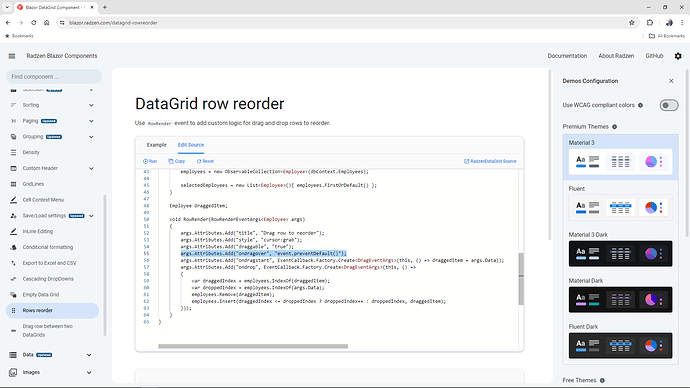Expand the Custom Header section chevron
This screenshot has width=690, height=388.
(x=91, y=168)
